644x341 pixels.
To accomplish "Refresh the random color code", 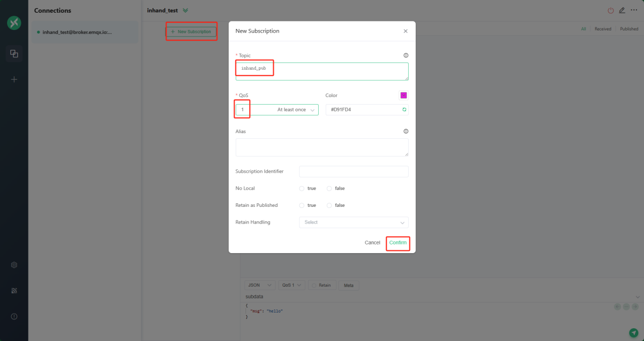I will point(404,110).
